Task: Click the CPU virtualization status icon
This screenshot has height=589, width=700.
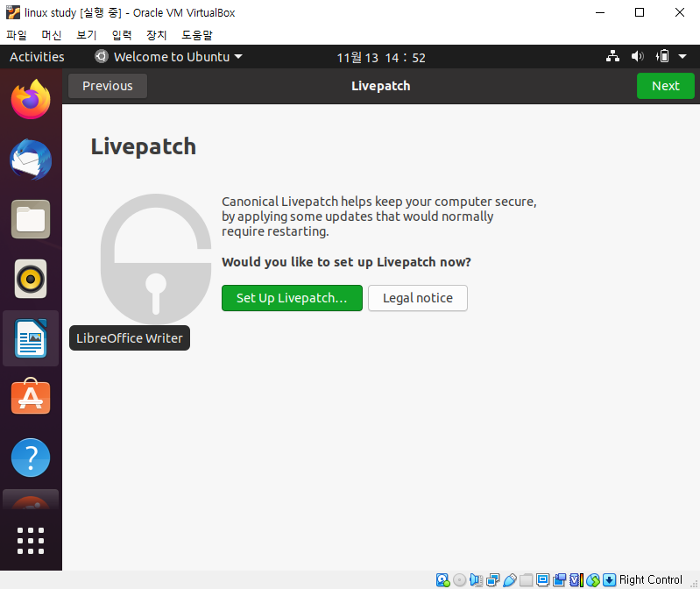Action: 576,579
